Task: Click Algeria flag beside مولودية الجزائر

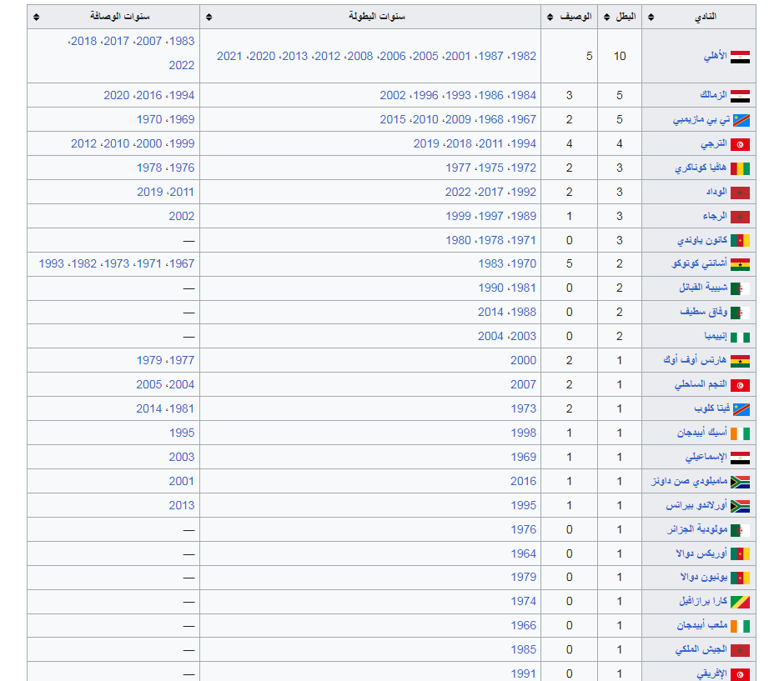Action: pyautogui.click(x=740, y=530)
